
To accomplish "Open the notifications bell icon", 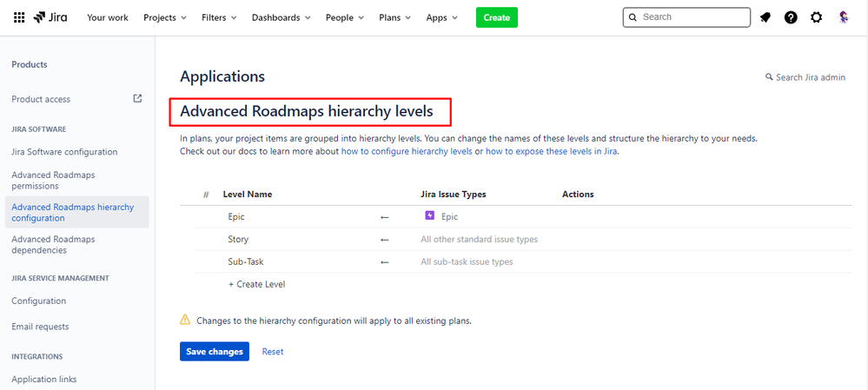I will click(765, 17).
